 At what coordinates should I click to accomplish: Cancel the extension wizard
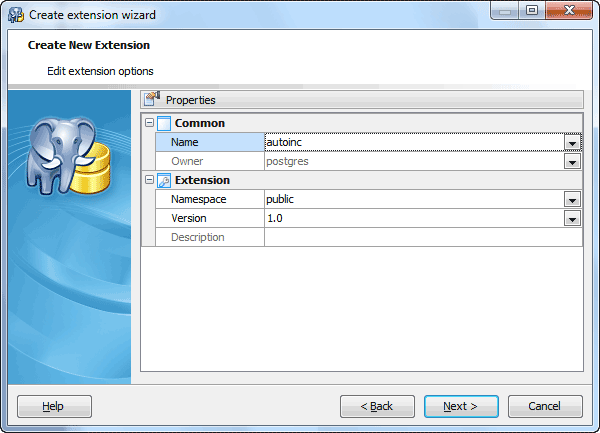point(545,406)
